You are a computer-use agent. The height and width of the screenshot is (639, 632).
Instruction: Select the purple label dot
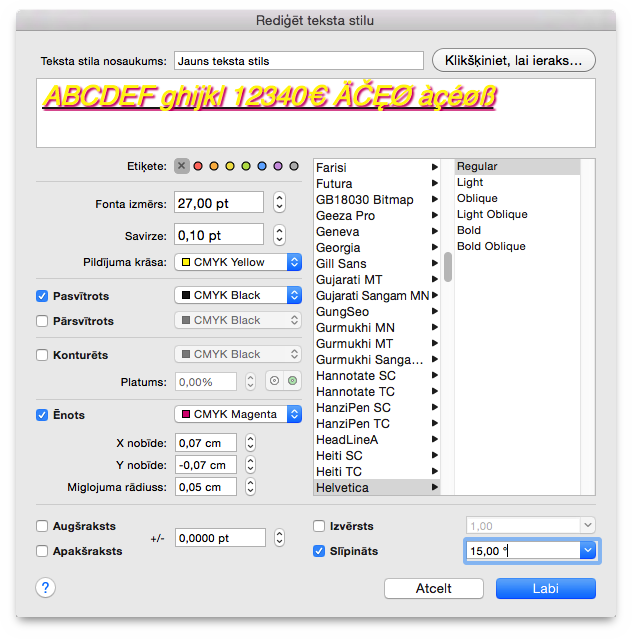coord(278,166)
